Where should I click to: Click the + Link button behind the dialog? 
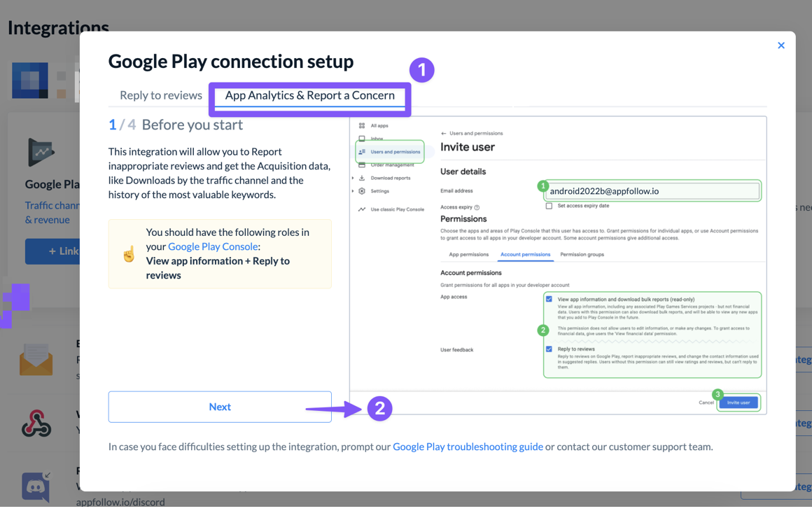point(52,251)
